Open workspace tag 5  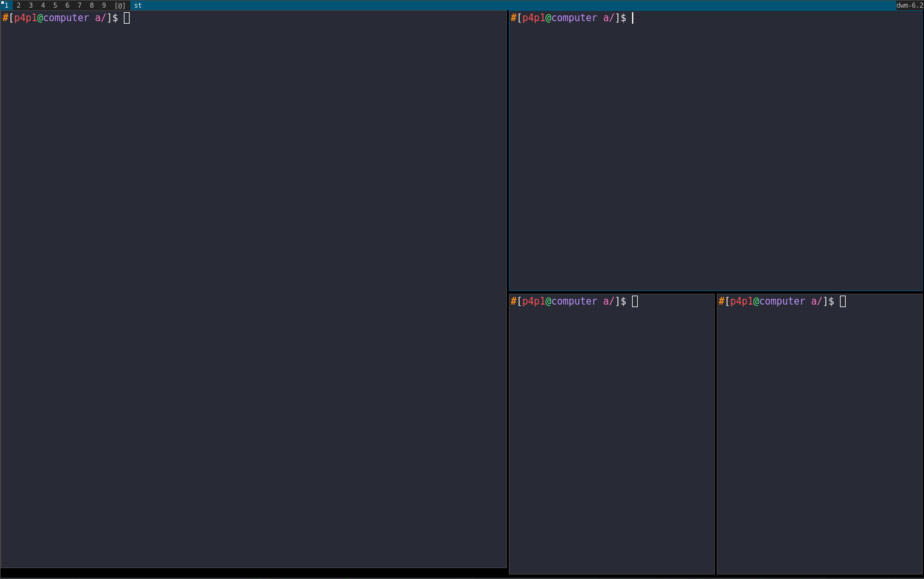[55, 5]
